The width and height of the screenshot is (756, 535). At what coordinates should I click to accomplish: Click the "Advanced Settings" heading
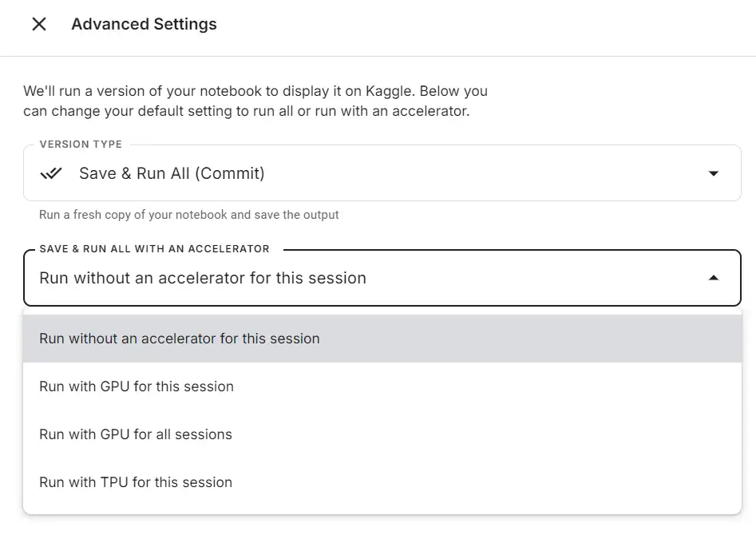144,24
